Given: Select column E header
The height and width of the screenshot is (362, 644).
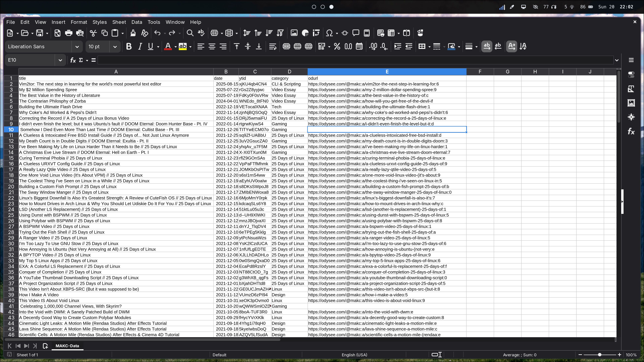Looking at the screenshot, I should point(387,72).
